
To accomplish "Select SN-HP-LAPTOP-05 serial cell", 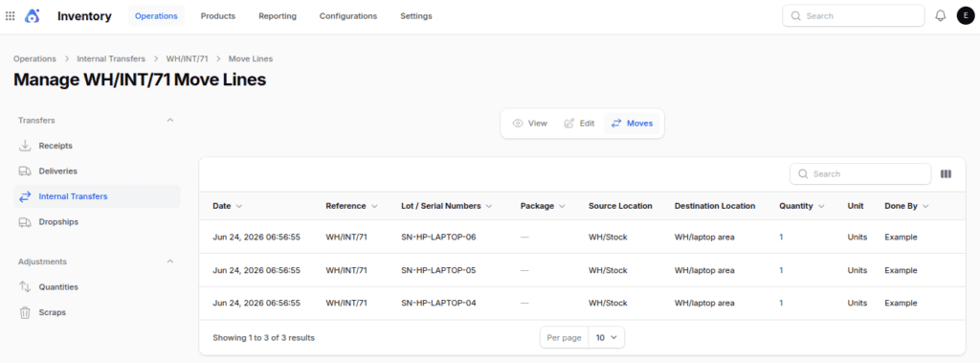I will click(438, 270).
